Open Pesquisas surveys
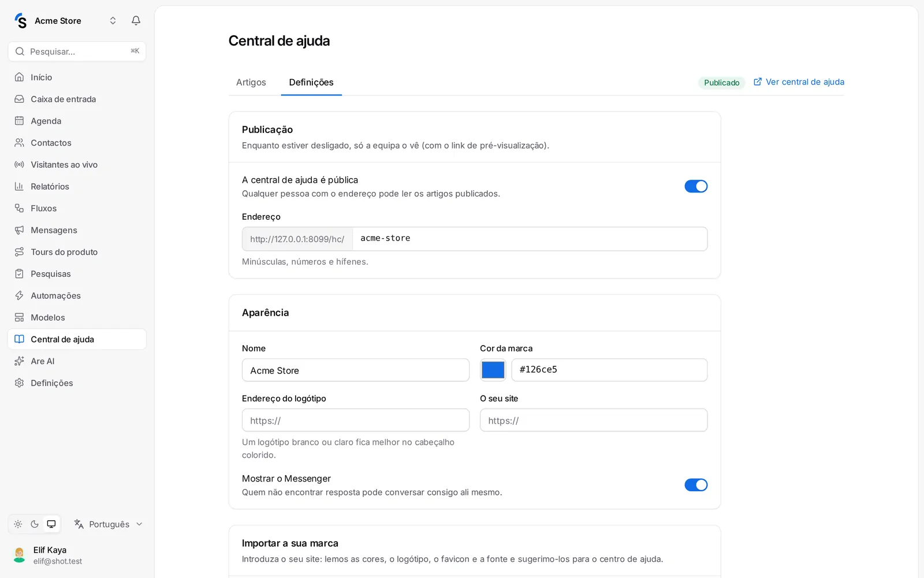 point(77,274)
